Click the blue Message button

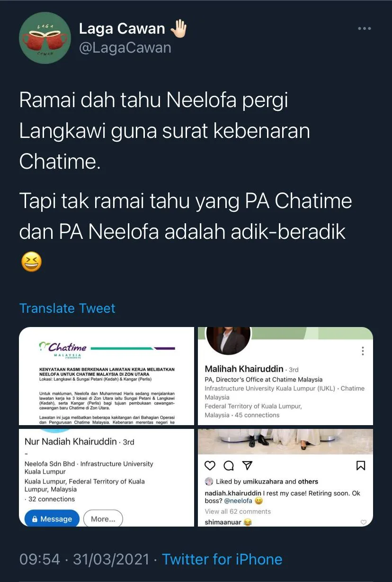52,519
